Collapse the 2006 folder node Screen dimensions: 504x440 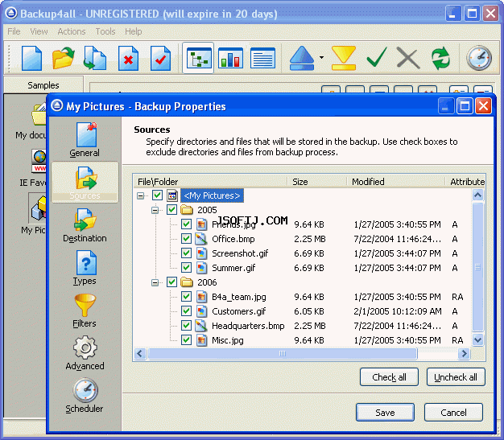(x=155, y=282)
